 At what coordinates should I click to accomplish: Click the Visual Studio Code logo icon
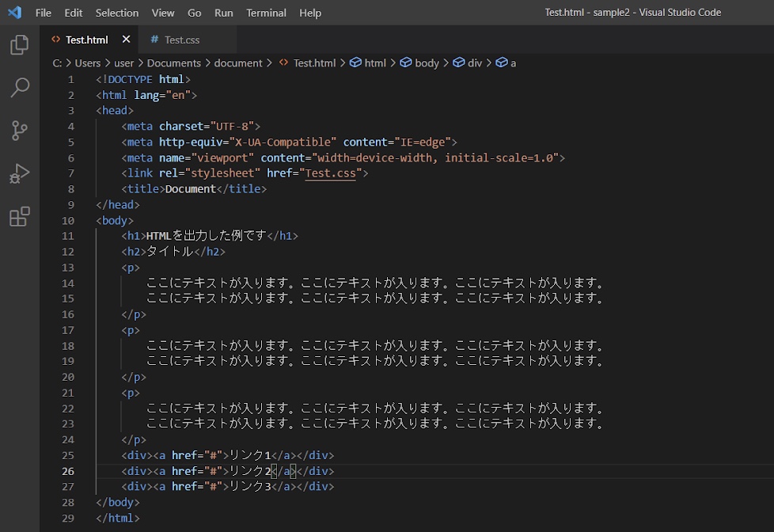click(14, 13)
